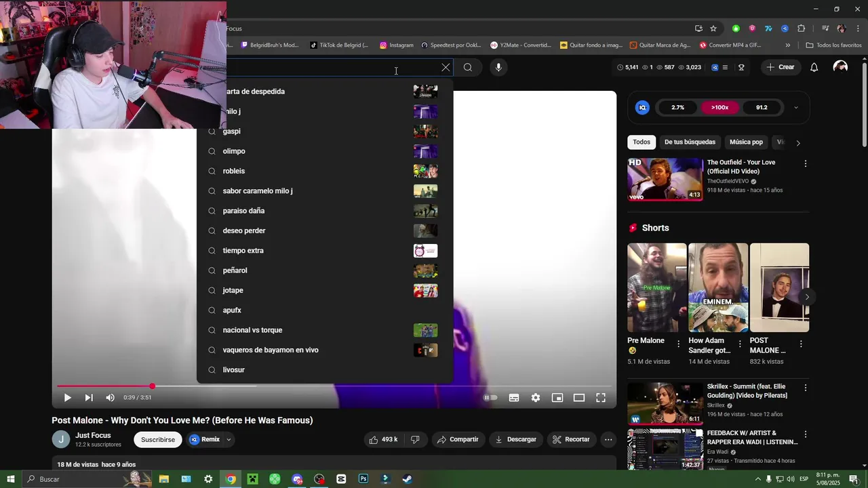Toggle the autoplay switch
Screen dimensions: 868x488
[491, 398]
